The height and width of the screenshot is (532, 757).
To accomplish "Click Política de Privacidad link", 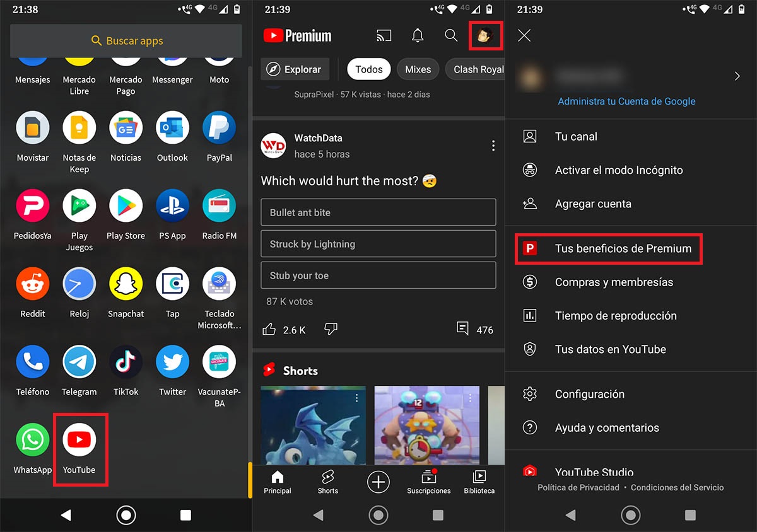I will click(578, 487).
